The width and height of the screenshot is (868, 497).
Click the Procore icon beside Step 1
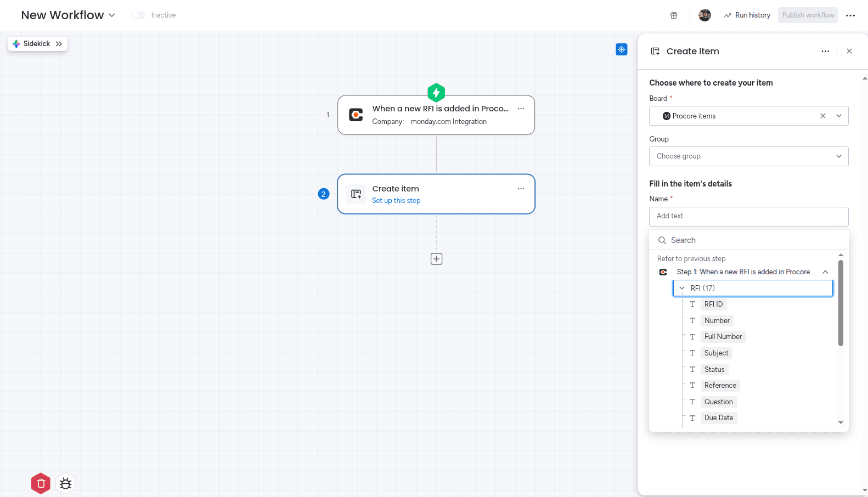(x=663, y=272)
